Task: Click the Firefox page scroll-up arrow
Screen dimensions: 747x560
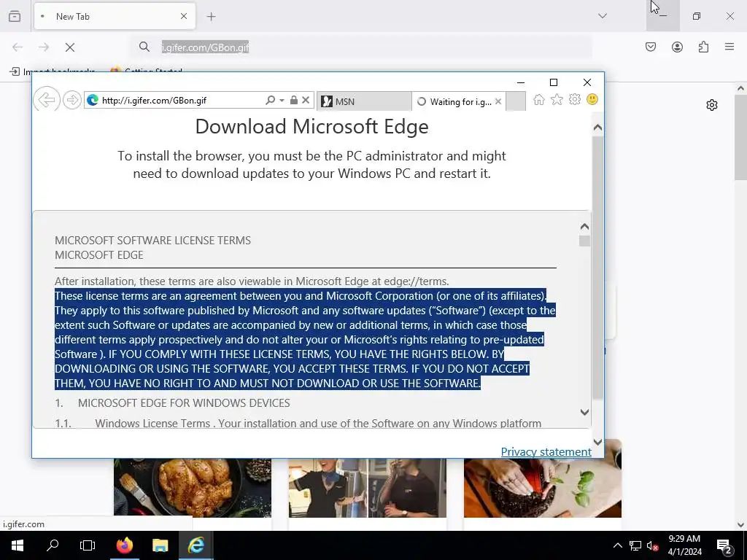Action: tap(740, 88)
